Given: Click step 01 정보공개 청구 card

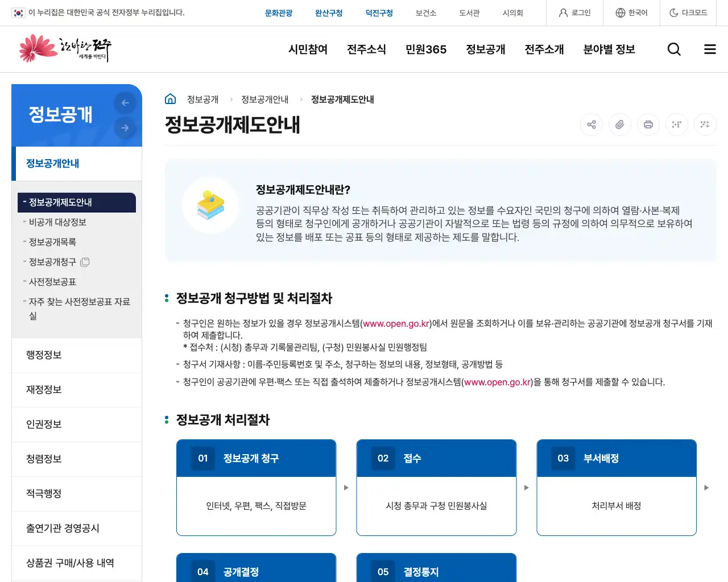Looking at the screenshot, I should (x=257, y=488).
